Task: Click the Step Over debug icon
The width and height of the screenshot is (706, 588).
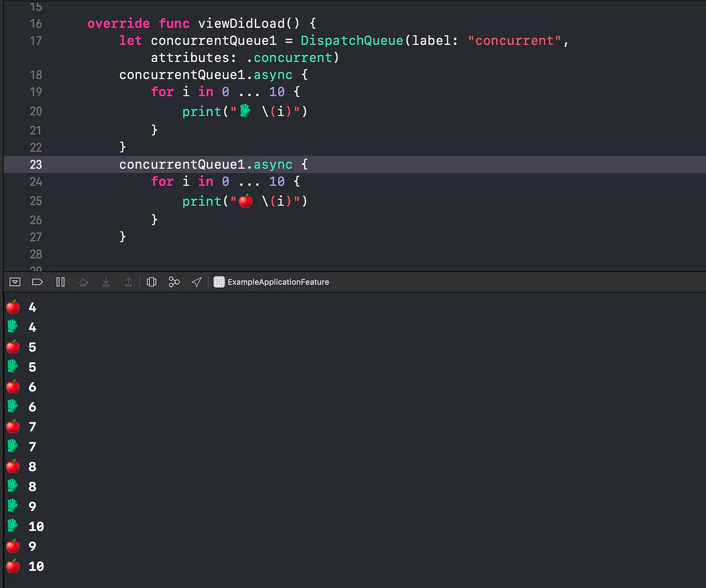Action: (83, 282)
